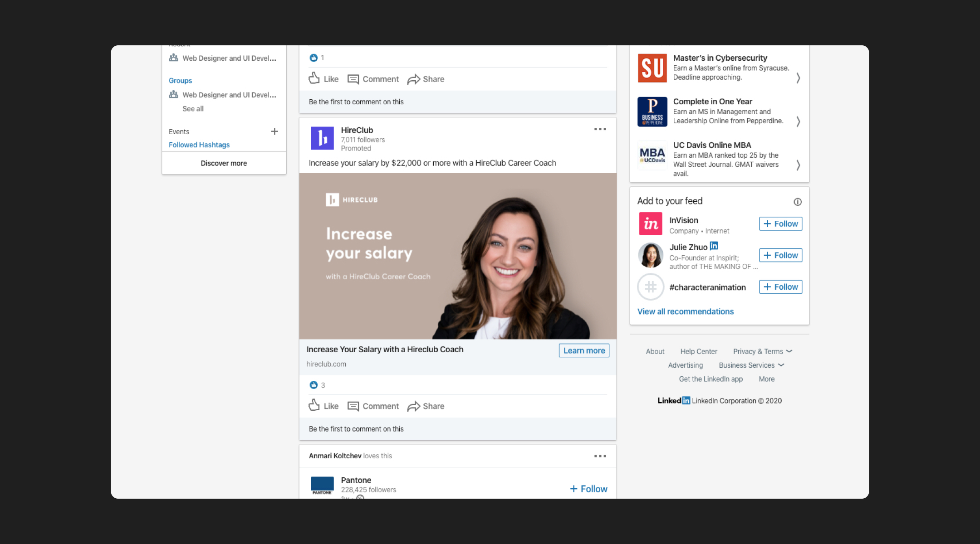The image size is (980, 544).
Task: Like the HireClub promoted post
Action: [x=323, y=406]
